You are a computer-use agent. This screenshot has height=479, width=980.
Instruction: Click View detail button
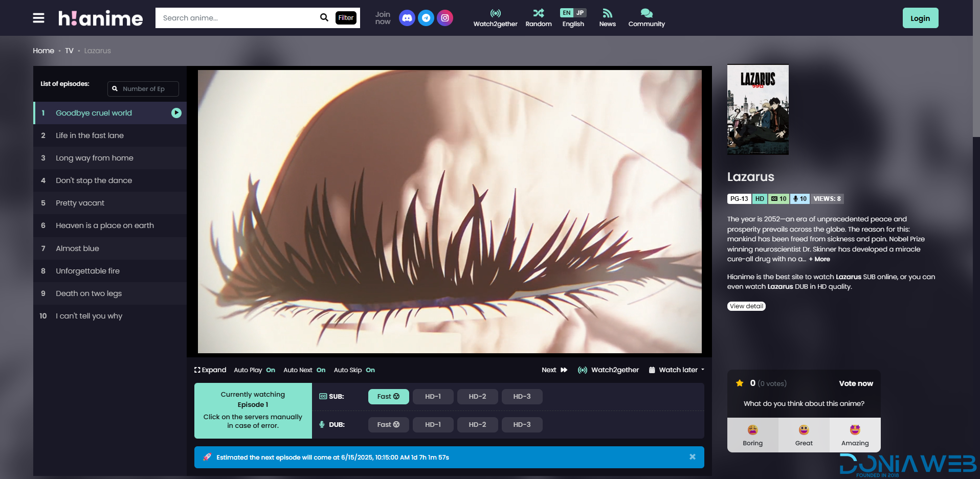point(746,306)
